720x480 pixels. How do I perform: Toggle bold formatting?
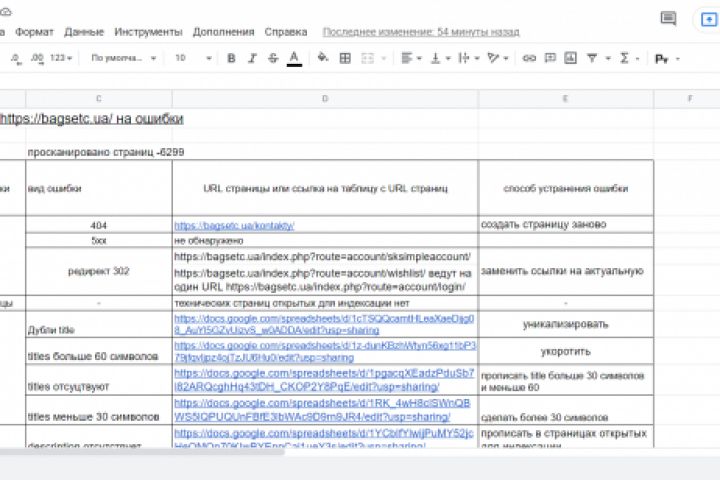tap(231, 58)
